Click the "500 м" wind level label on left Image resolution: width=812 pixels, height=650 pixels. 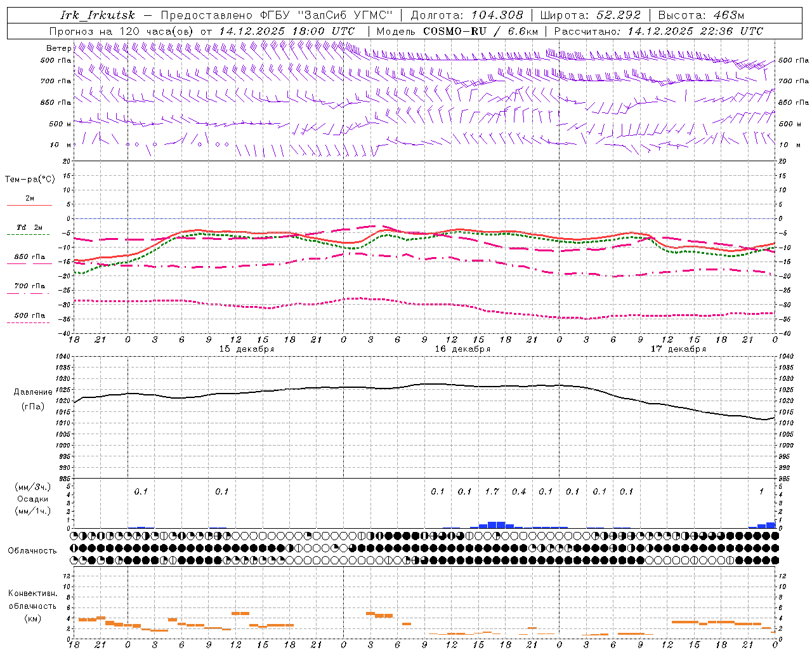click(61, 124)
